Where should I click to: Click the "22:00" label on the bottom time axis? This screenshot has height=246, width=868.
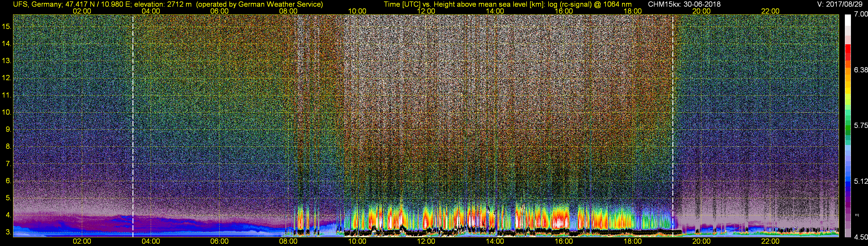click(x=770, y=241)
